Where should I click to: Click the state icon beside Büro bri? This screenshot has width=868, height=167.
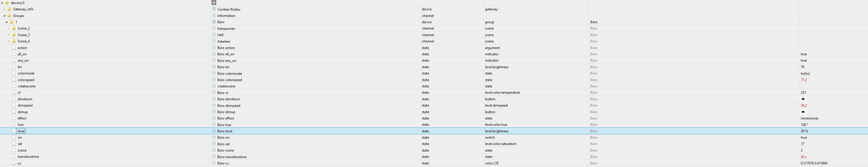[x=214, y=67]
